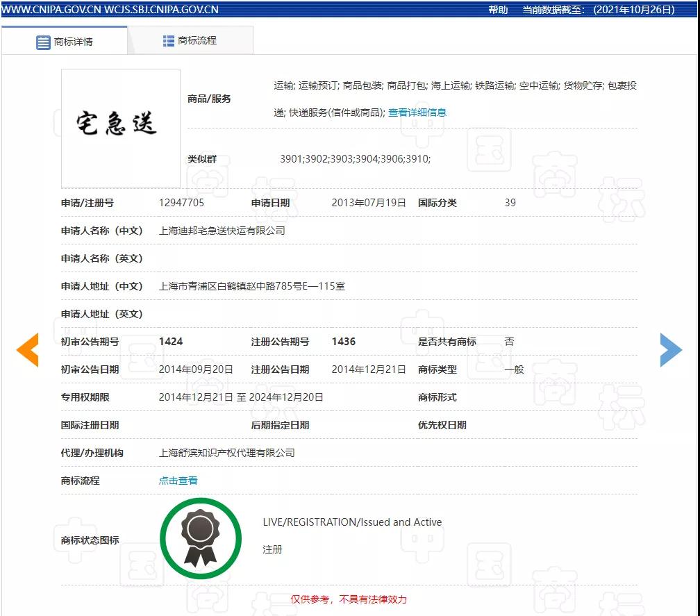Viewport: 700px width, 616px height.
Task: Click 点击查看 next to 商标流程
Action: (178, 480)
